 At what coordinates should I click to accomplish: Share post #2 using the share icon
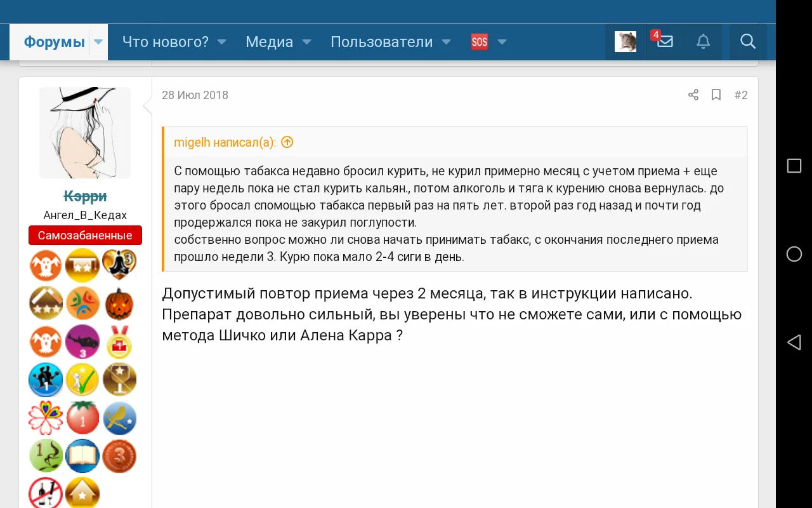pos(693,95)
